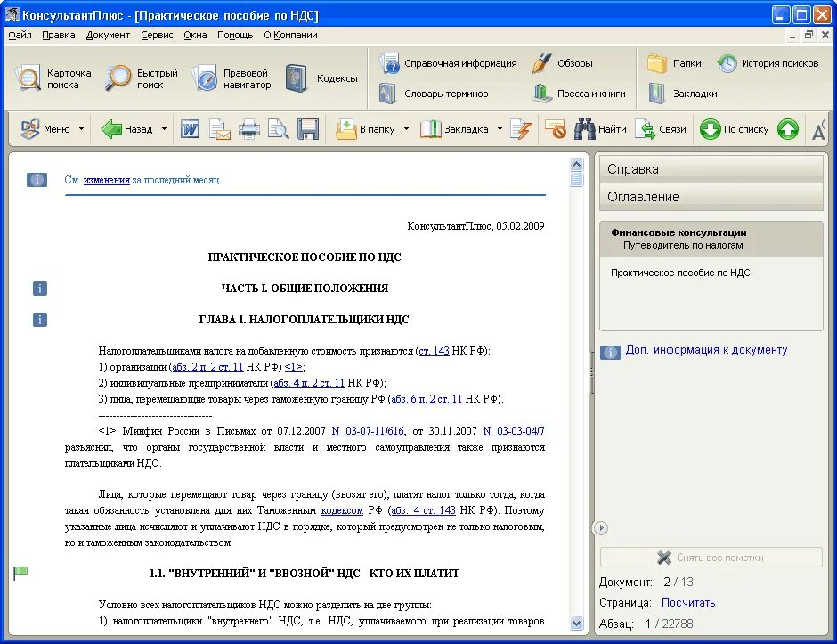Viewport: 837px width, 644px height.
Task: Click Найти binoculars button
Action: [600, 129]
